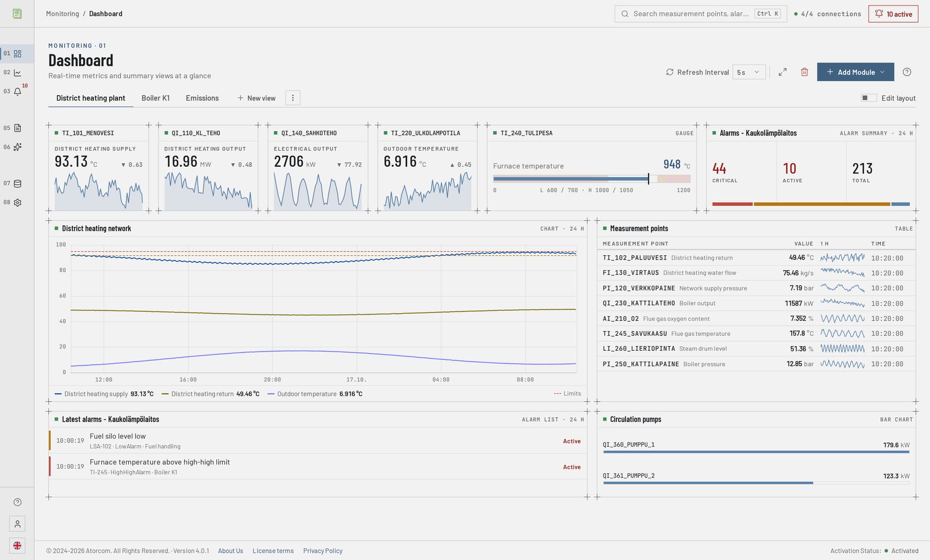Click the QI_360_PUMPPU_1 bar

[x=756, y=452]
